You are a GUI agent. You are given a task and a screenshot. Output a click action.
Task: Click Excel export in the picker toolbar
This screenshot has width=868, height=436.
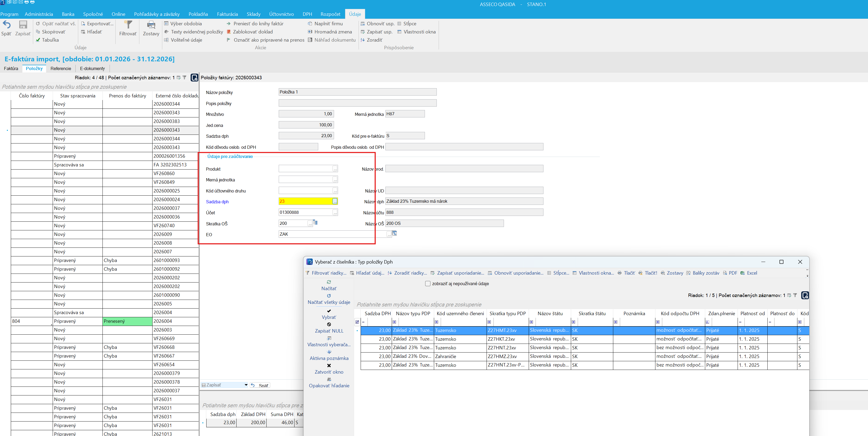(x=749, y=273)
